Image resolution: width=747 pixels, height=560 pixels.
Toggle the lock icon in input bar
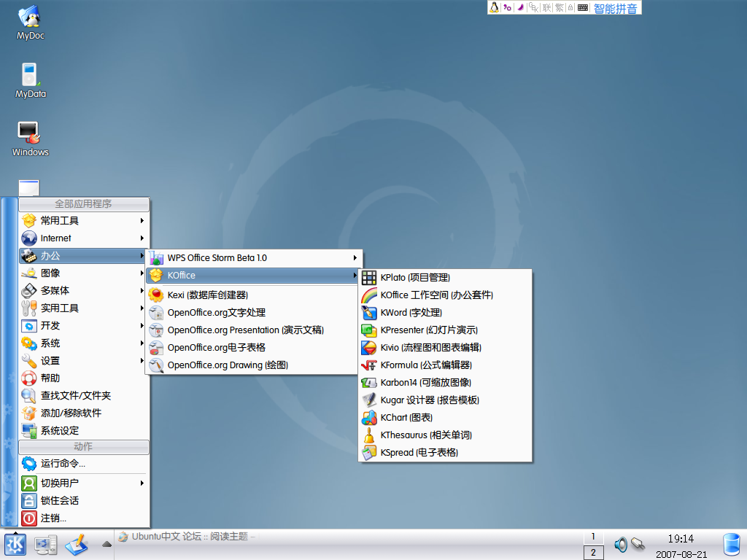pyautogui.click(x=570, y=7)
